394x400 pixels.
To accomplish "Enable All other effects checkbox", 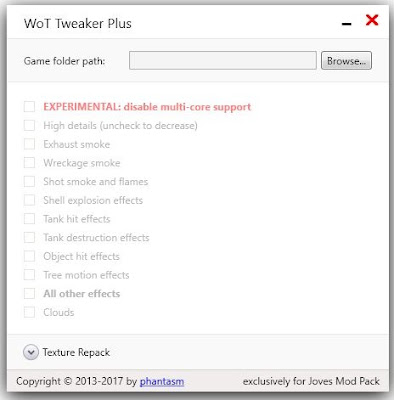I will [29, 293].
